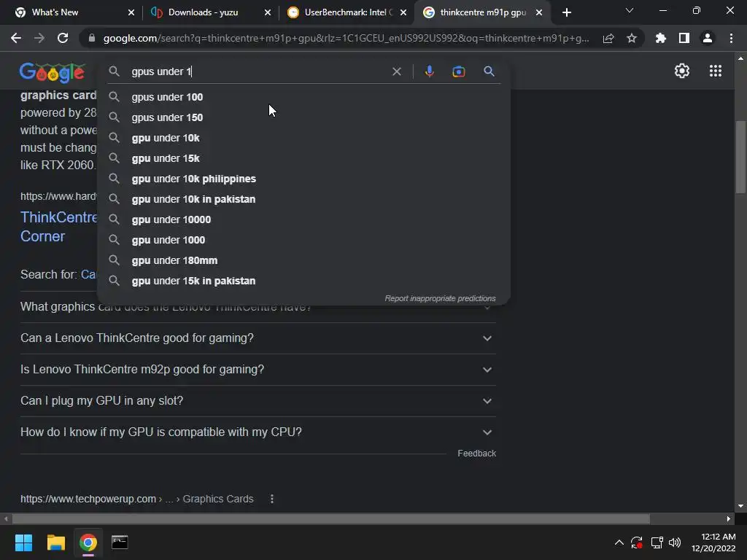Image resolution: width=747 pixels, height=560 pixels.
Task: Close the thinkcentre m91p gpu tab
Action: 539,12
